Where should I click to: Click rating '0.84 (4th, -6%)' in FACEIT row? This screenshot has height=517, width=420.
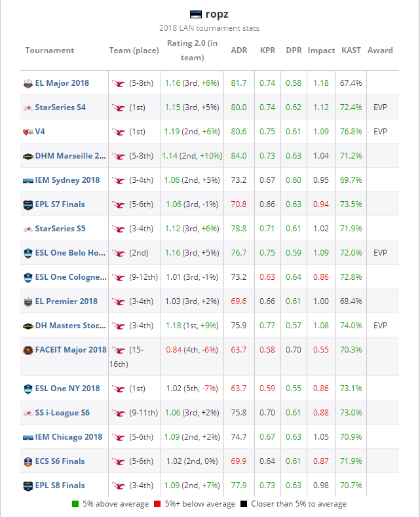pos(192,349)
